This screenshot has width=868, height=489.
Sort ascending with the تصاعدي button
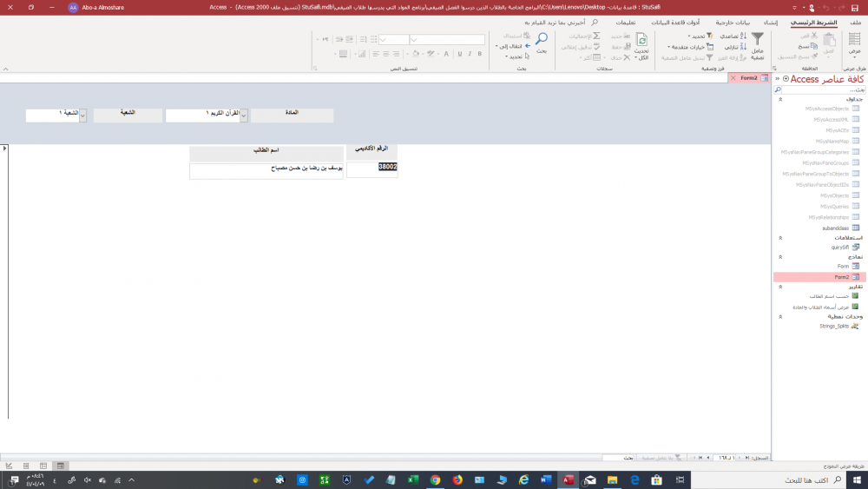tap(733, 36)
